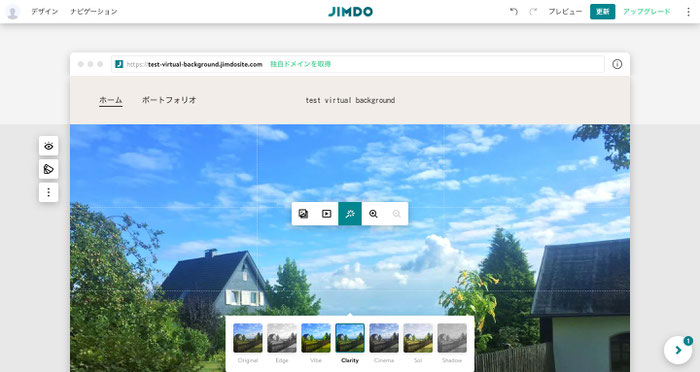Open the user profile avatar
This screenshot has height=372, width=700.
click(12, 12)
